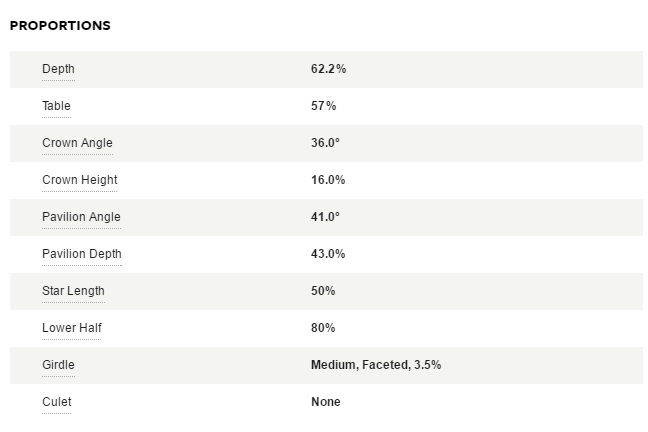
Task: Click the Girdle label link
Action: [x=58, y=365]
